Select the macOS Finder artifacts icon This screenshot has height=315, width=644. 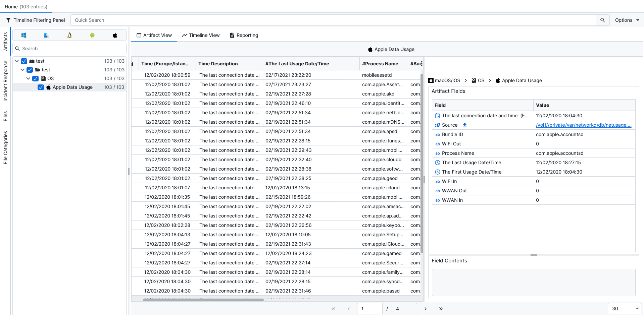click(47, 35)
